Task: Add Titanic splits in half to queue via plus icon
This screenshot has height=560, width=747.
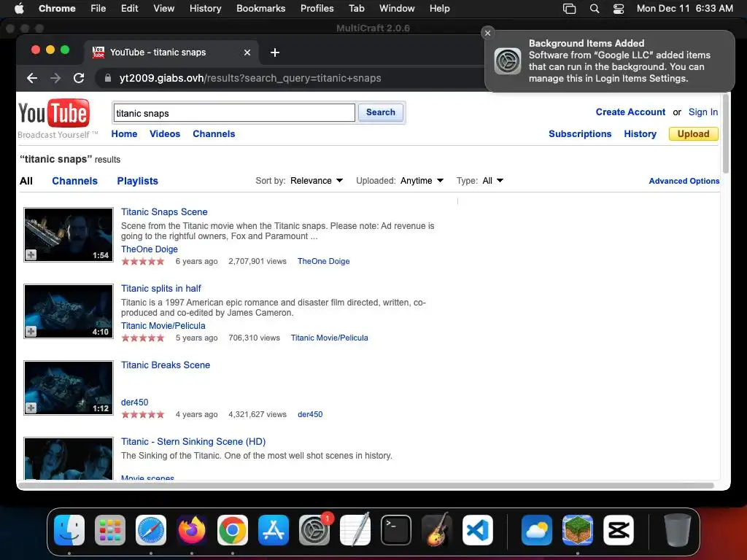Action: 31,332
